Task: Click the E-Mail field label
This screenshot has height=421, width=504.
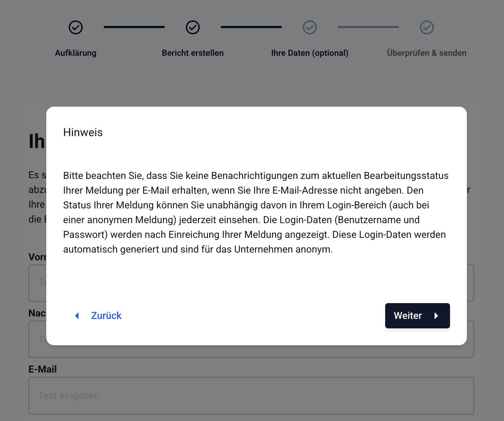Action: pos(42,369)
